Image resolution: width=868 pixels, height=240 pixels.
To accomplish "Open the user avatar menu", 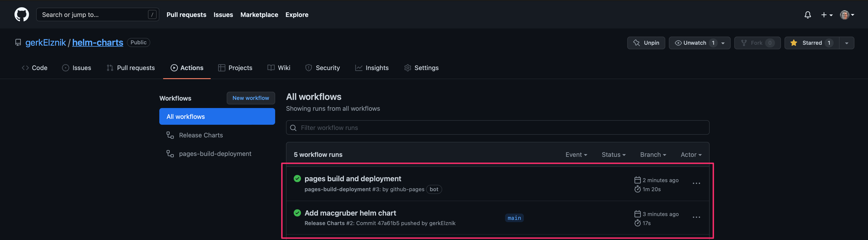I will pyautogui.click(x=847, y=15).
